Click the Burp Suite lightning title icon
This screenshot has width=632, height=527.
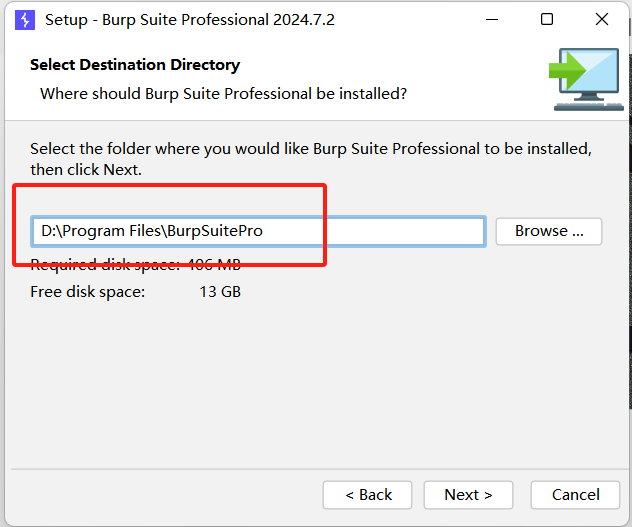point(25,20)
